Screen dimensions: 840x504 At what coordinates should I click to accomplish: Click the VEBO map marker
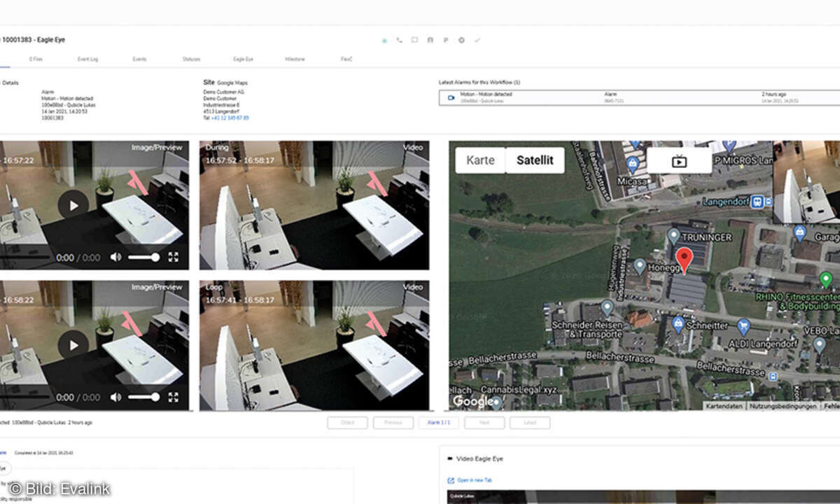[x=819, y=344]
